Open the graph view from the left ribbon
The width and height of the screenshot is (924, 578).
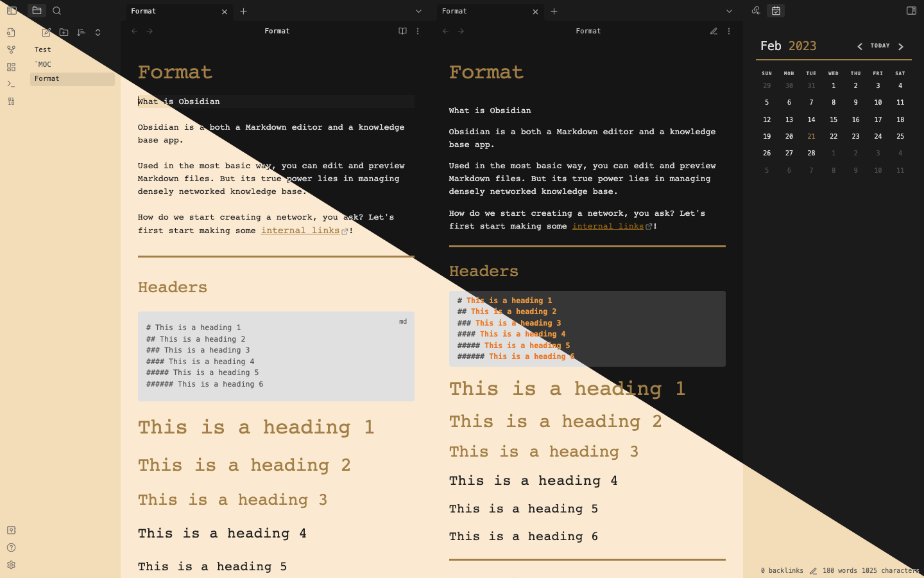11,49
